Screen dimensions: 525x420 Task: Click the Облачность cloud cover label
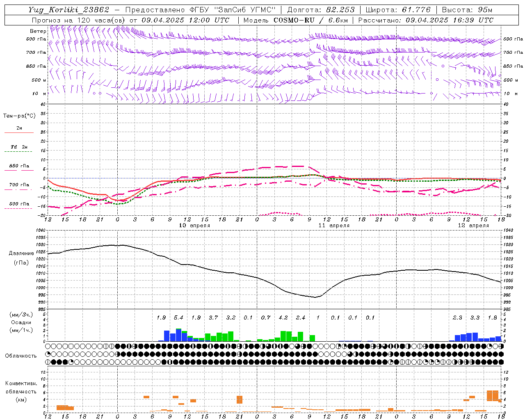(x=21, y=356)
